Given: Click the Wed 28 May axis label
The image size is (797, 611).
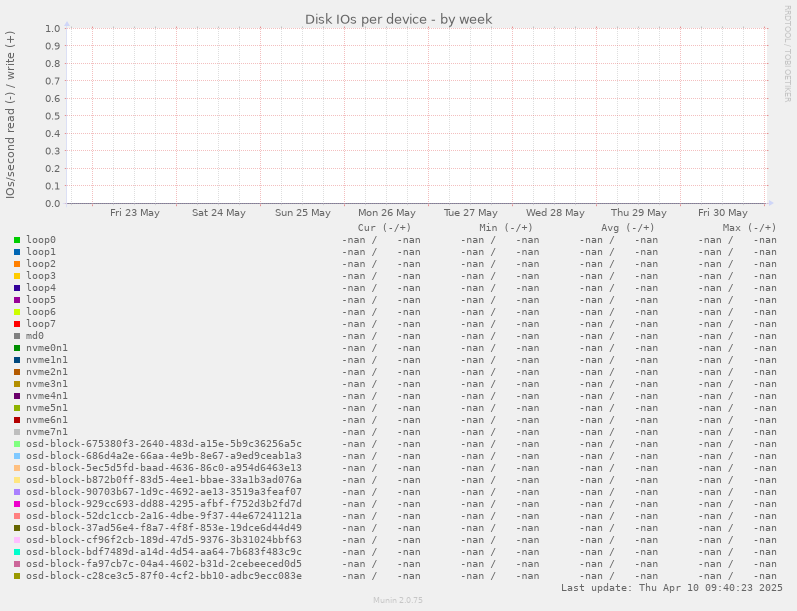Looking at the screenshot, I should tap(555, 212).
